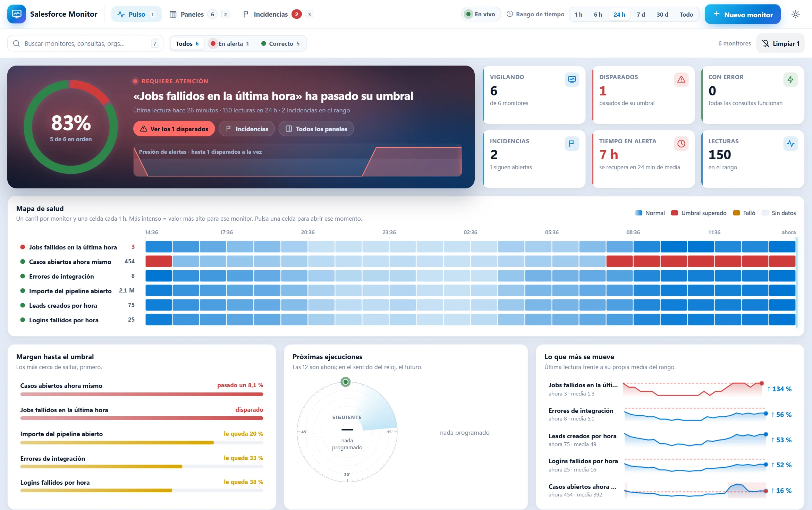This screenshot has height=510, width=812.
Task: Select the 1 h time range
Action: pos(578,15)
